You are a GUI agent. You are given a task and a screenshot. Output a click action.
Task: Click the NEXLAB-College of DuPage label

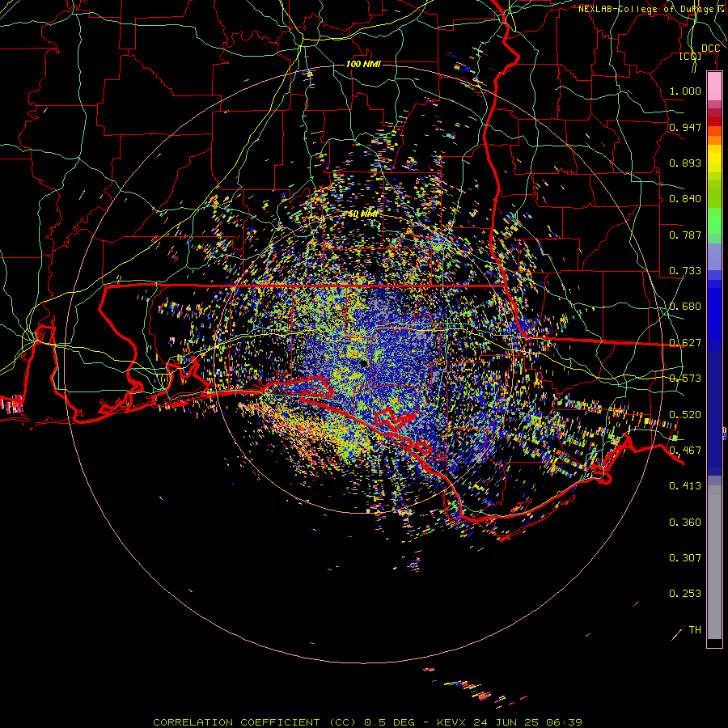(x=650, y=9)
